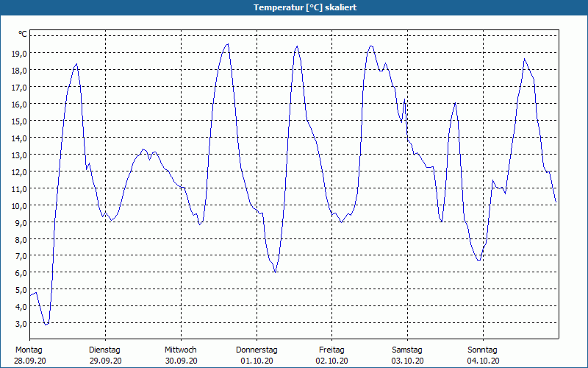Click the 12,0 y-axis label

coord(19,172)
